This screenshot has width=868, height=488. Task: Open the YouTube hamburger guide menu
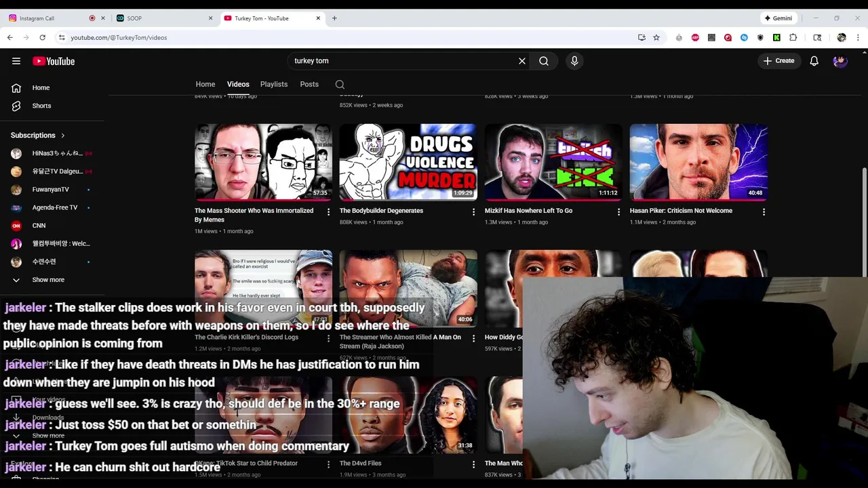click(x=16, y=61)
